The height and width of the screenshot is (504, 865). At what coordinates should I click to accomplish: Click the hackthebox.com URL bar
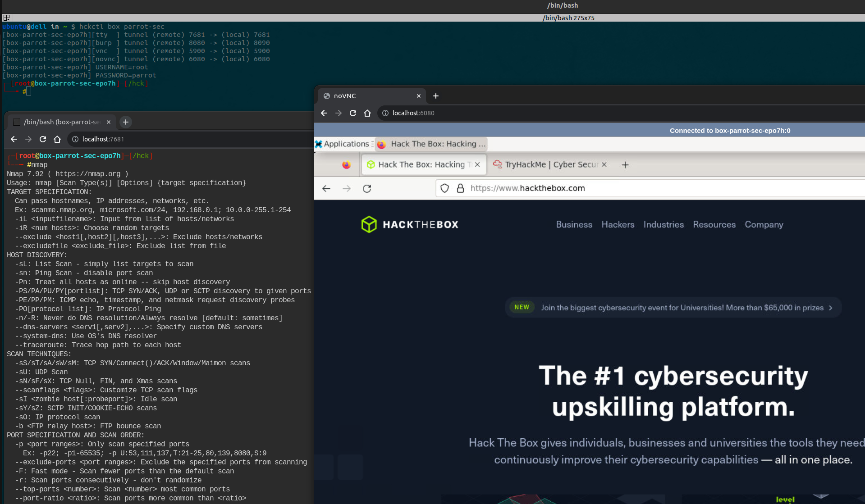[650, 188]
